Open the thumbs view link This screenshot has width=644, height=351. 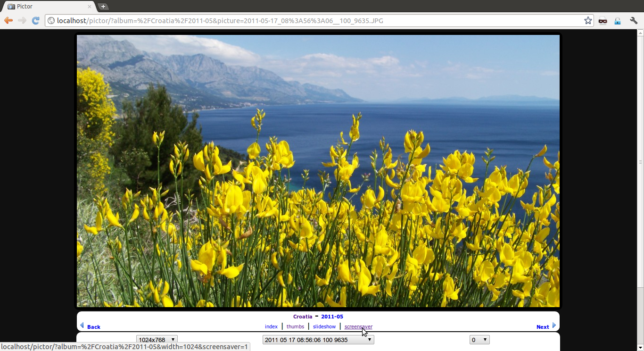point(295,326)
